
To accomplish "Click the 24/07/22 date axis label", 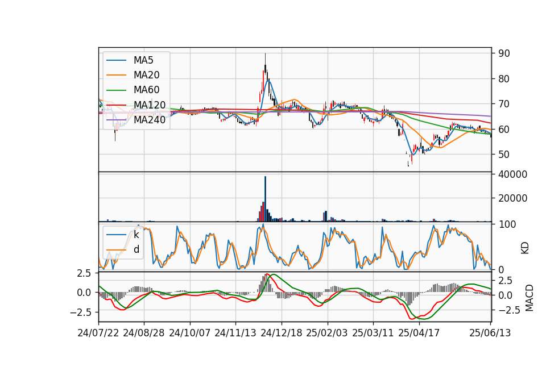I will (x=98, y=333).
